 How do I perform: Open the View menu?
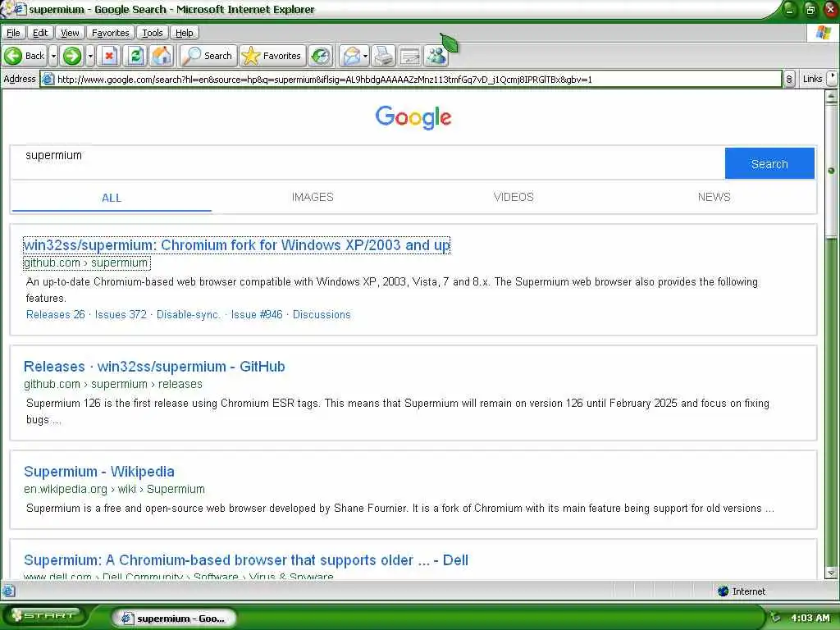tap(70, 33)
